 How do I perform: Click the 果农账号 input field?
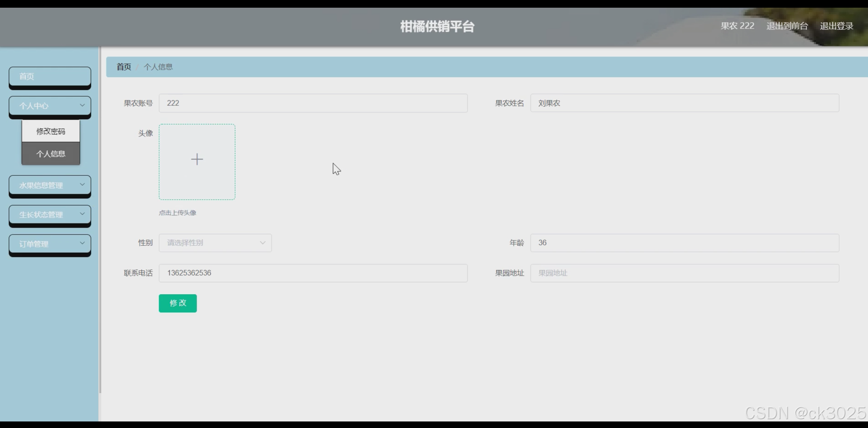coord(313,103)
